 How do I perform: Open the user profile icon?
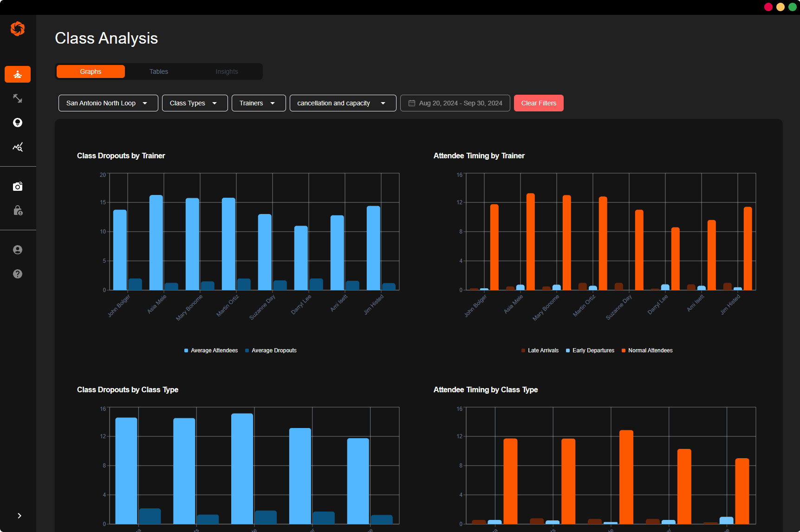(x=18, y=250)
